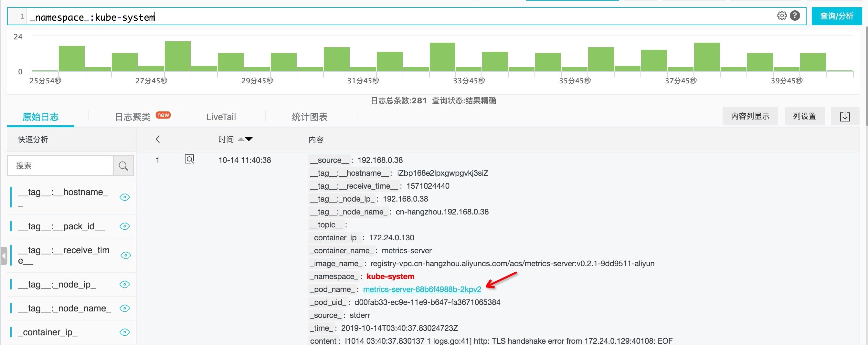Run the query with 查询/分析 button
This screenshot has height=345, width=868.
[837, 16]
